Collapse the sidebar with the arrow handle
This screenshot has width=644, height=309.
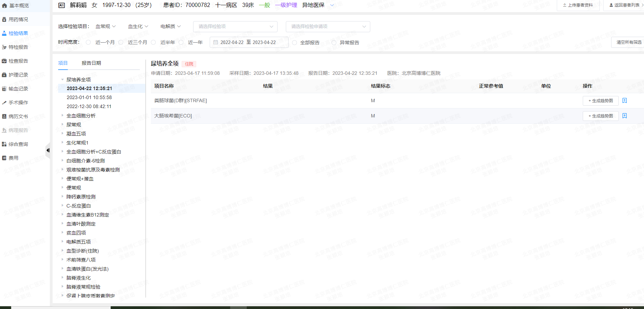(x=48, y=150)
